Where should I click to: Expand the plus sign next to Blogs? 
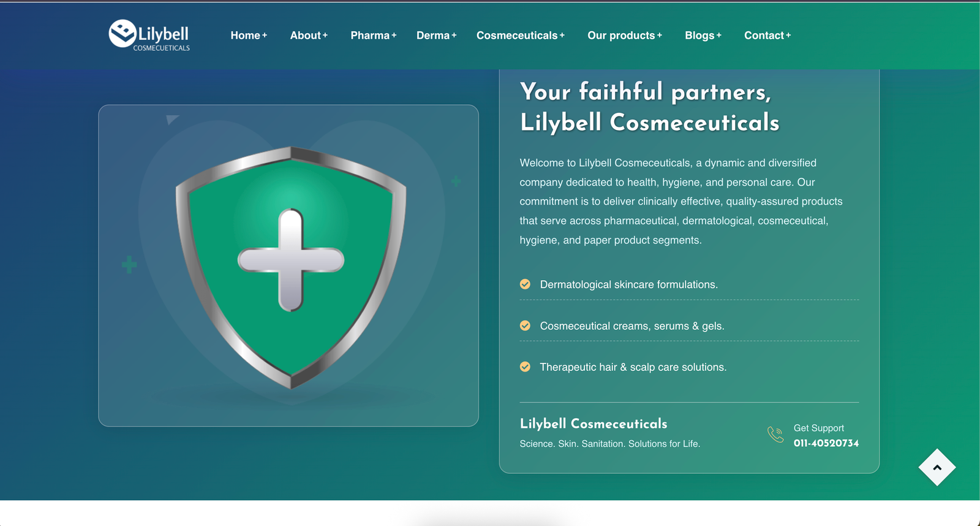point(719,36)
